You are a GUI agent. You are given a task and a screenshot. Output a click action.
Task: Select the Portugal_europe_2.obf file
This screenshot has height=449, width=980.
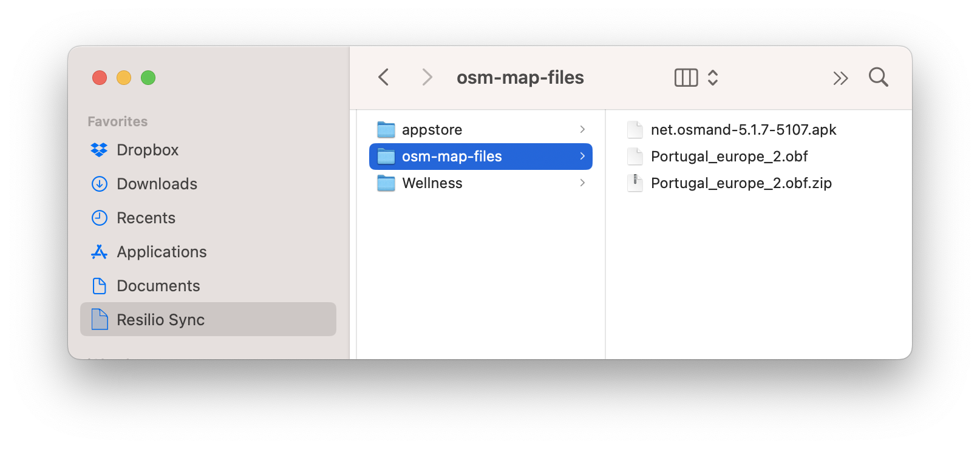[x=729, y=157]
